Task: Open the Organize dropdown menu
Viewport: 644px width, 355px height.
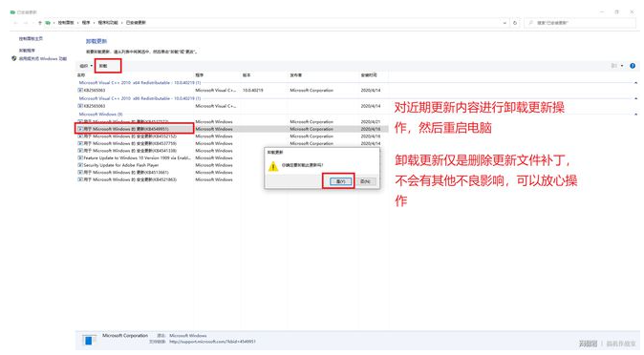Action: [x=86, y=66]
